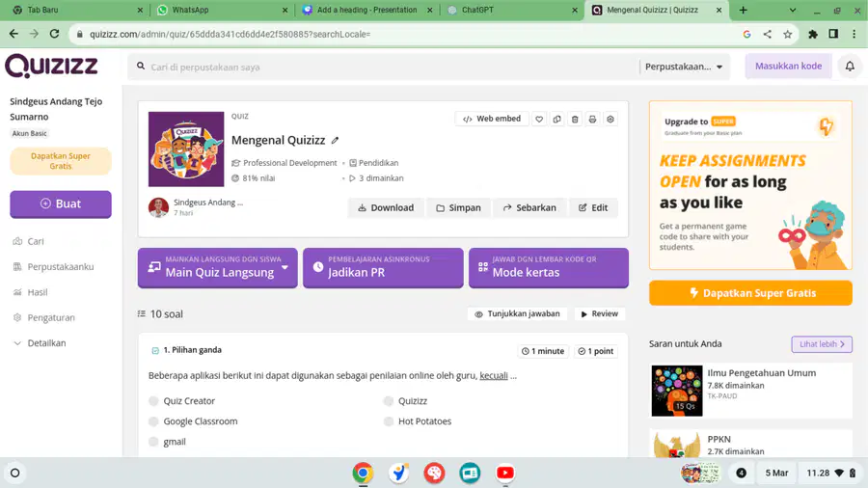
Task: Open Chrome side panel icon
Action: click(833, 35)
